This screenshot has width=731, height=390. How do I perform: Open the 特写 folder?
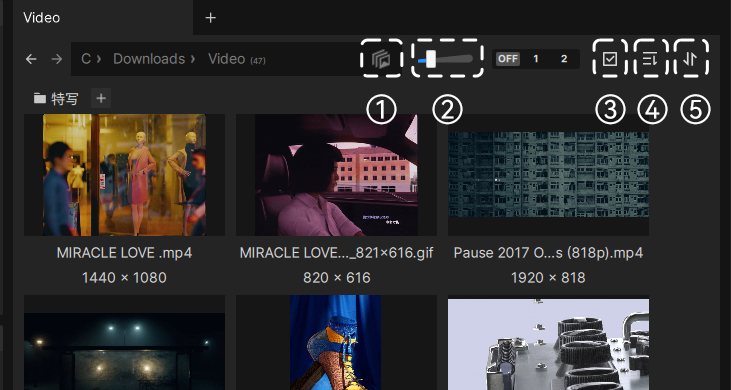click(56, 98)
